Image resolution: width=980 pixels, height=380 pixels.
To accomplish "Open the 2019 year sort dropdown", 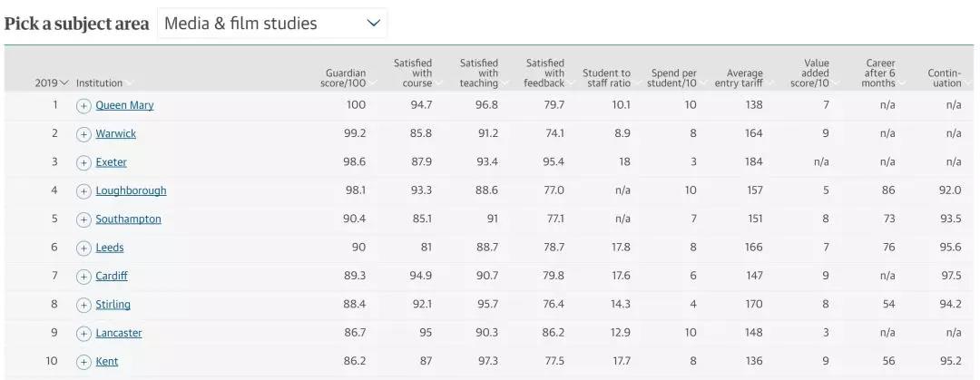I will pos(52,83).
